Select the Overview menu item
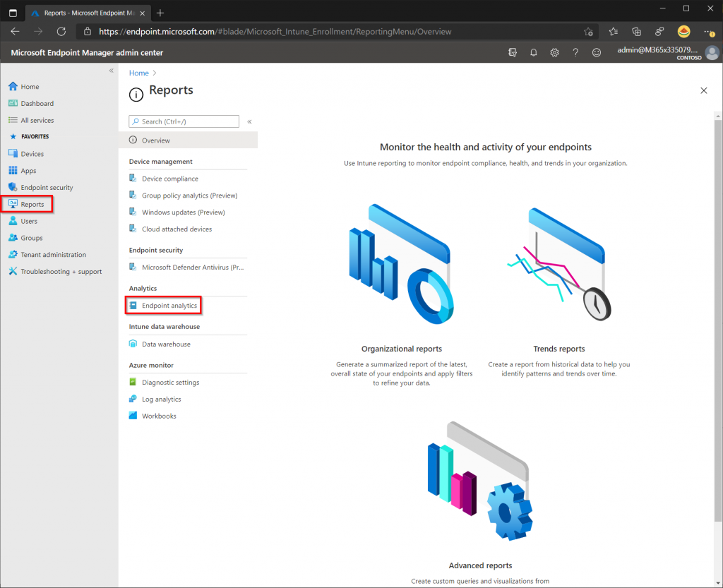723x588 pixels. click(188, 140)
